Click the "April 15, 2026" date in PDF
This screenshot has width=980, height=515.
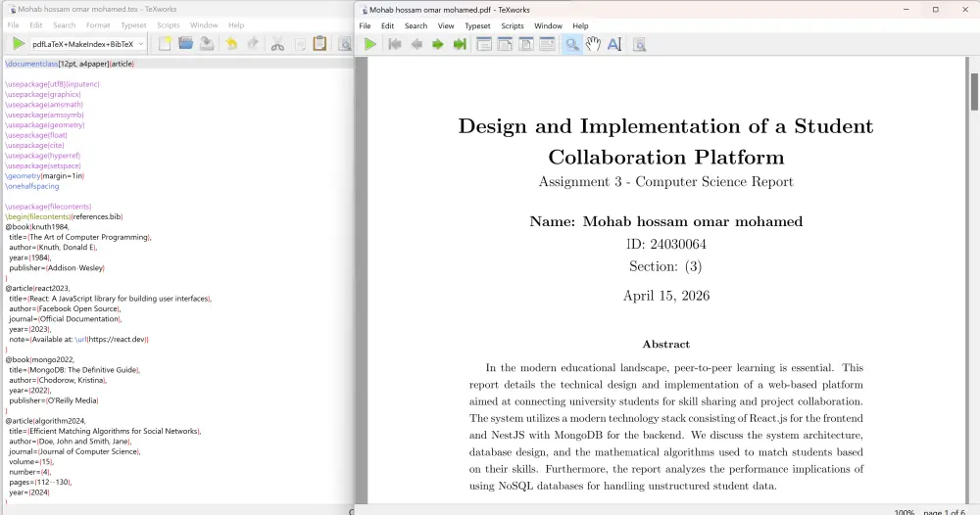666,296
